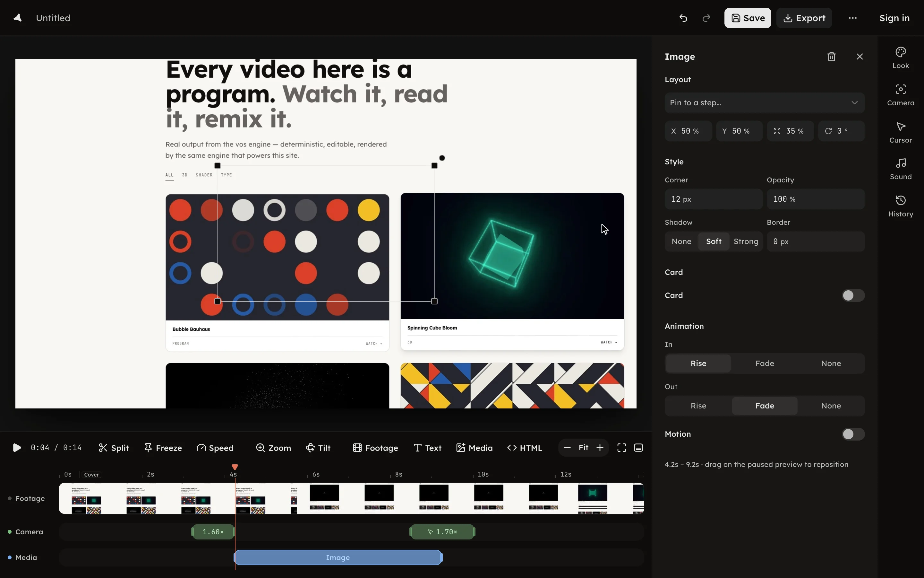Click the rotation handle of selected image
924x578 pixels.
point(442,158)
